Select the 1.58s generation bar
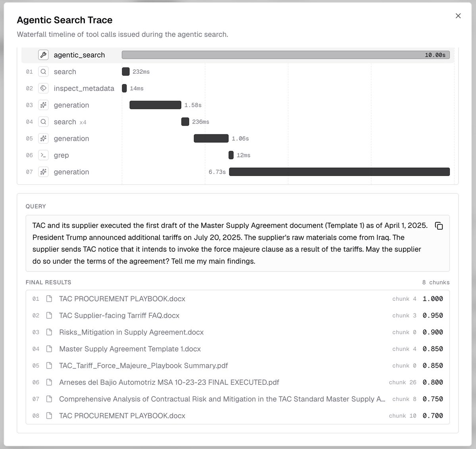 [155, 105]
